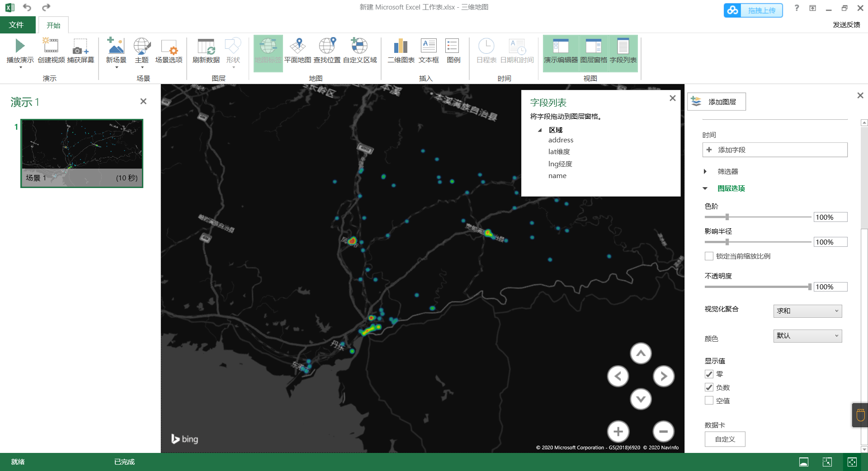
Task: Close the layer pane with X
Action: pos(860,95)
